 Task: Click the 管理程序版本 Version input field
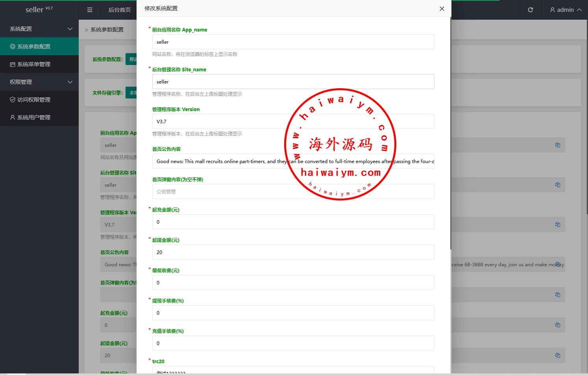pyautogui.click(x=293, y=121)
